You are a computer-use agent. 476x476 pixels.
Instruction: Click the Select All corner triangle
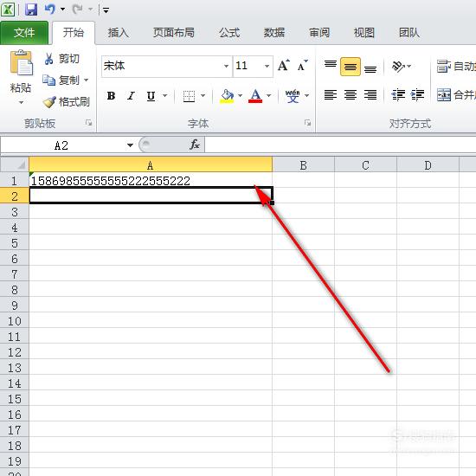(x=15, y=164)
